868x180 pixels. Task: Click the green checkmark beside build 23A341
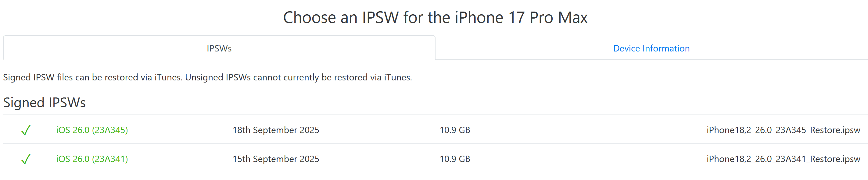click(26, 159)
